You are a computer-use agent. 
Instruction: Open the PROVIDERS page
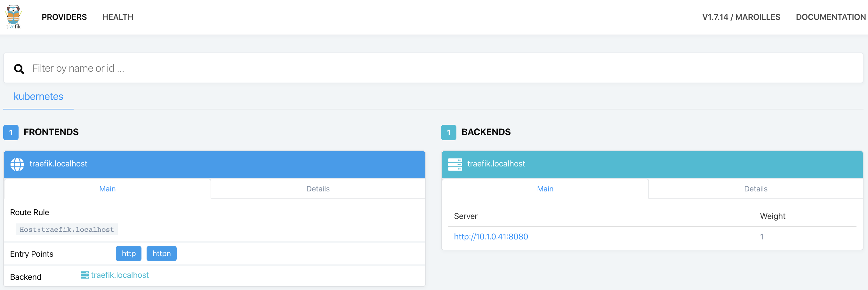click(x=64, y=17)
